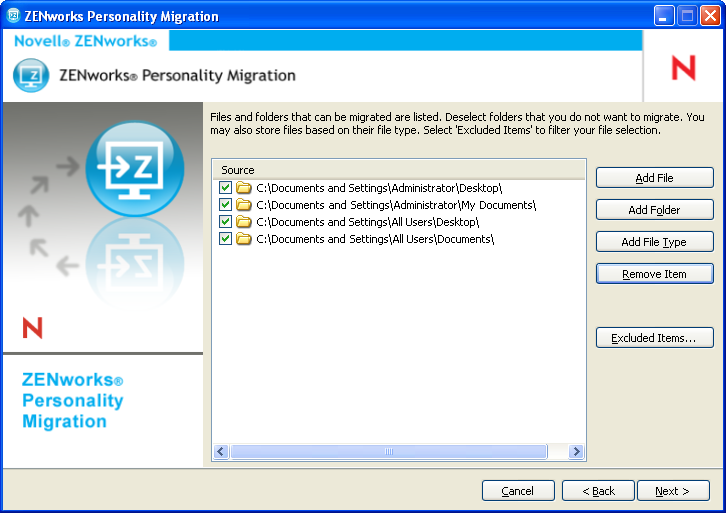Click the Remove Item button
The height and width of the screenshot is (513, 726).
(x=654, y=274)
